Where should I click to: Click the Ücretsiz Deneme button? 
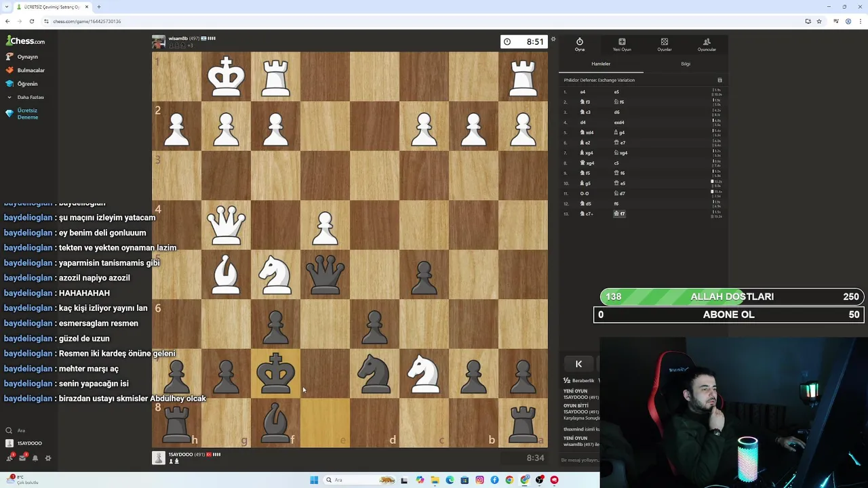(22, 114)
